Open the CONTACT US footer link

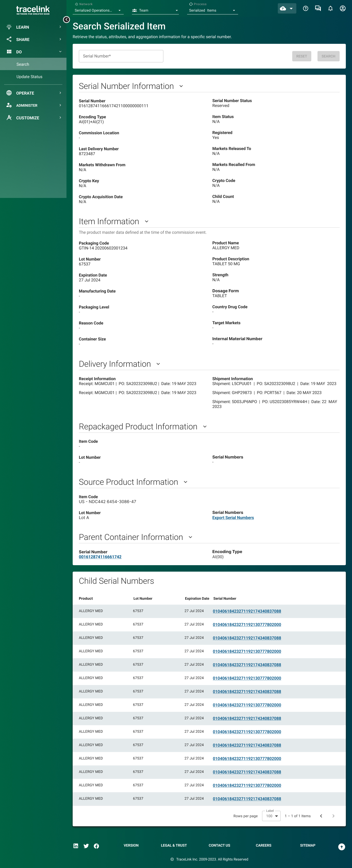click(x=219, y=845)
